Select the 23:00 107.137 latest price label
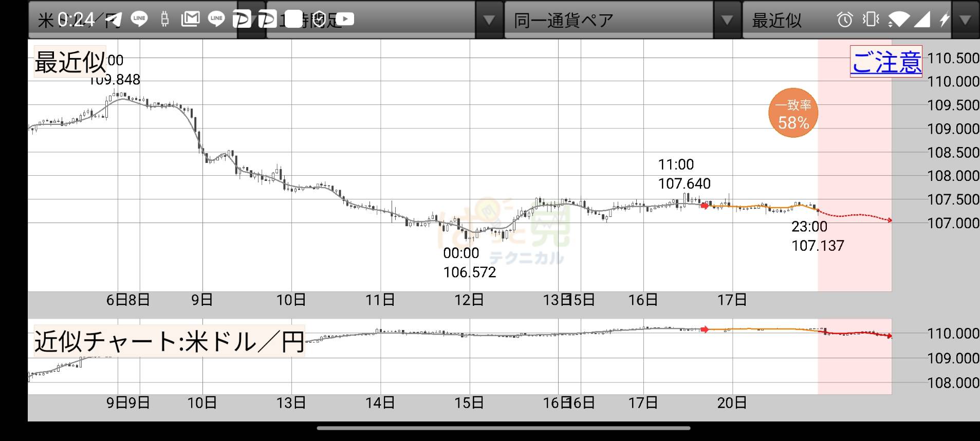Screen dimensions: 980x441 [x=818, y=236]
